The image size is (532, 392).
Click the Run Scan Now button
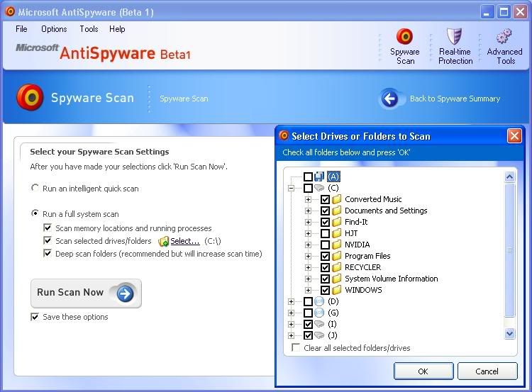click(x=86, y=293)
